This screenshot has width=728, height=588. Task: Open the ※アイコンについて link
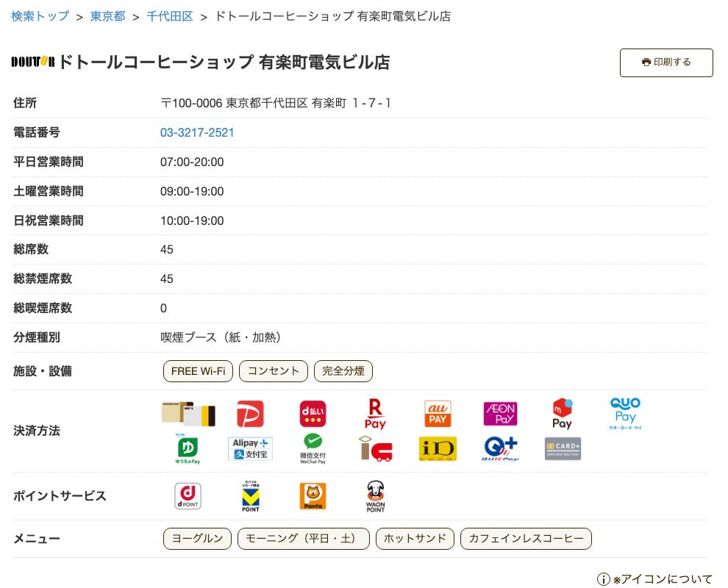[x=662, y=578]
